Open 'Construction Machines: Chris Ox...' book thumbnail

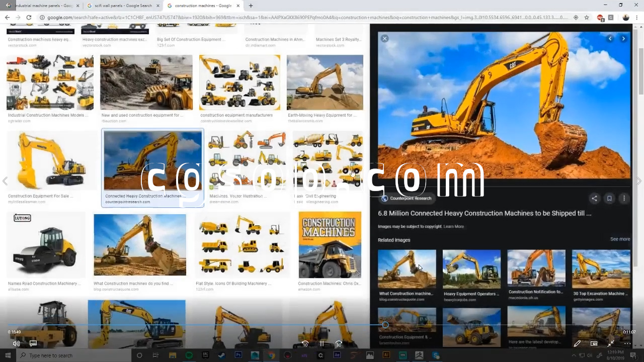point(330,245)
